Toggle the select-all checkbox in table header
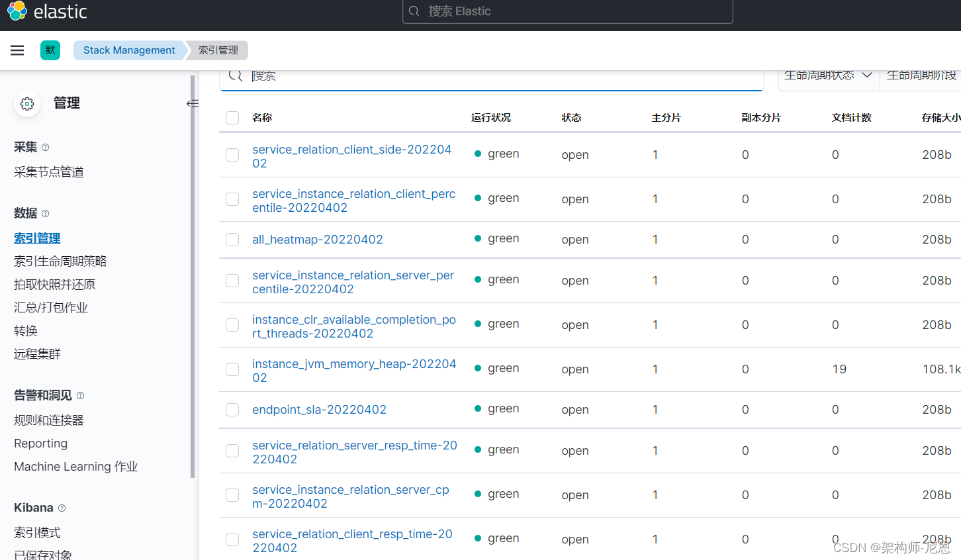The image size is (961, 560). (232, 118)
